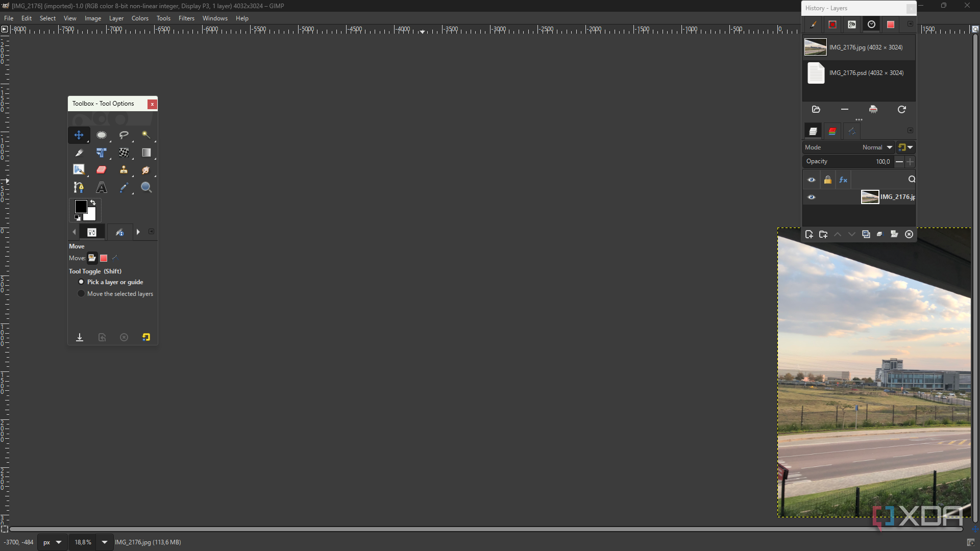Select the Paintbrush tool

point(79,170)
